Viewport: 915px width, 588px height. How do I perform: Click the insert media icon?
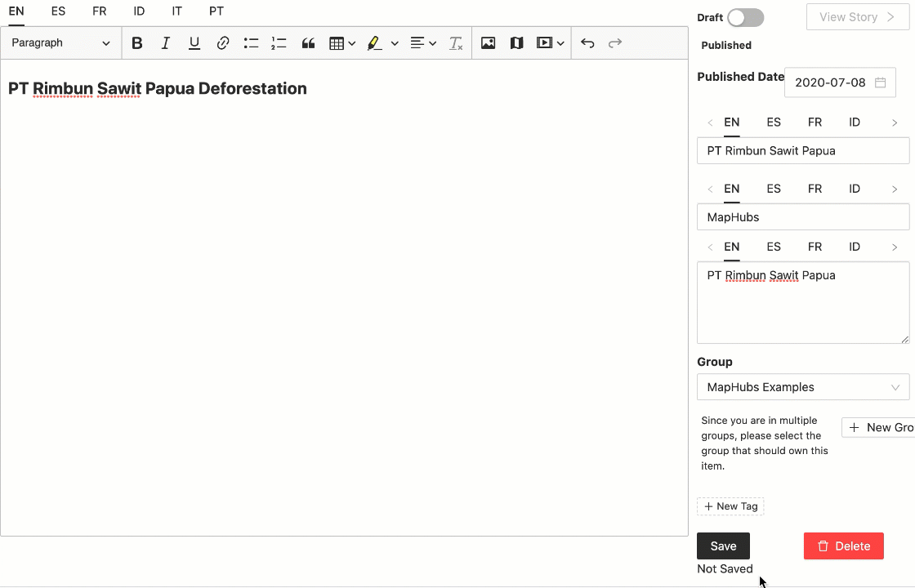544,43
